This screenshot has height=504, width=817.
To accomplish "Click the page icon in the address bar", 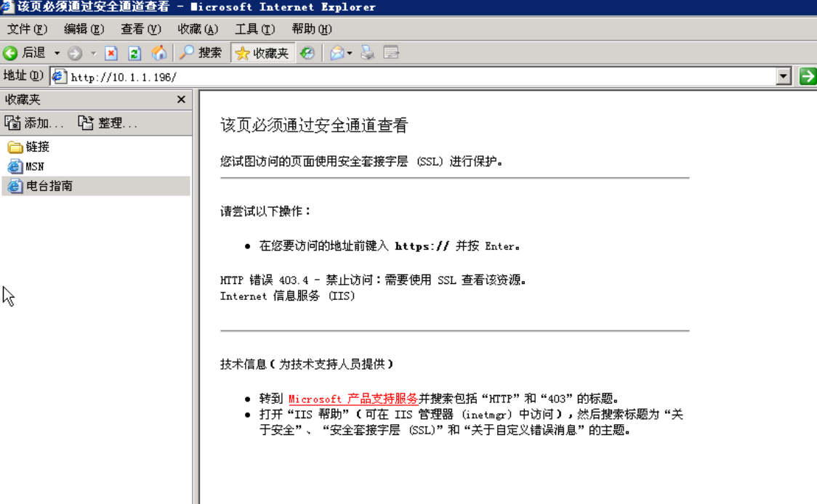I will 60,76.
